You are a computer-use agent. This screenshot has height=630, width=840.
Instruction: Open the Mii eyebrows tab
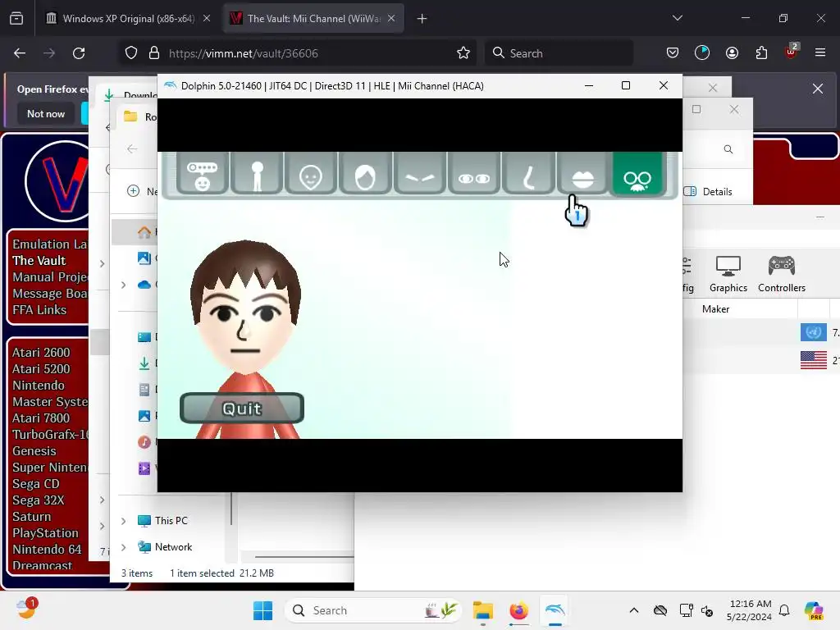419,174
